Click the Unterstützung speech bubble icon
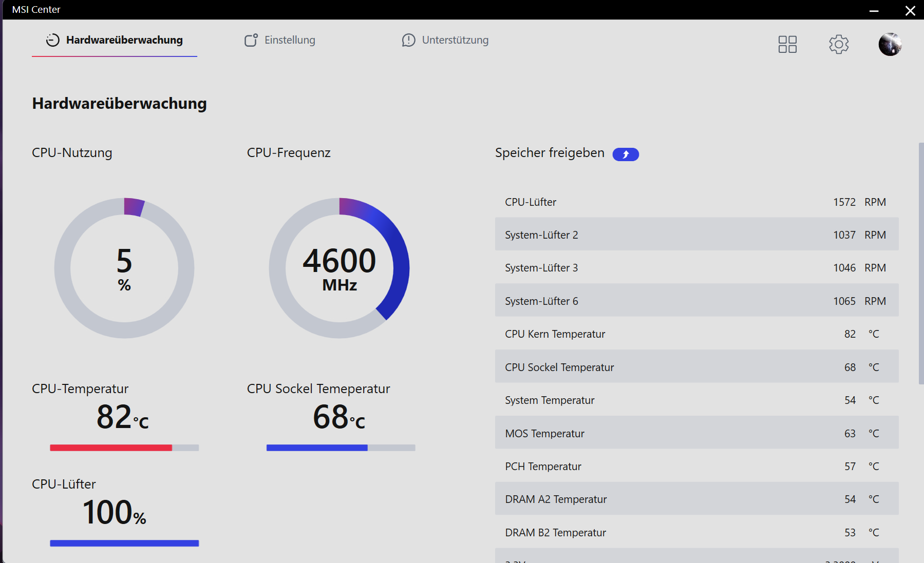The image size is (924, 563). click(x=408, y=40)
